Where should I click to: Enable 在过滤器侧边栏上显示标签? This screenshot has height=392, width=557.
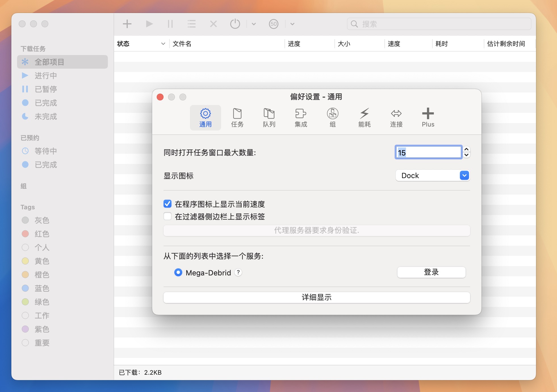point(167,216)
